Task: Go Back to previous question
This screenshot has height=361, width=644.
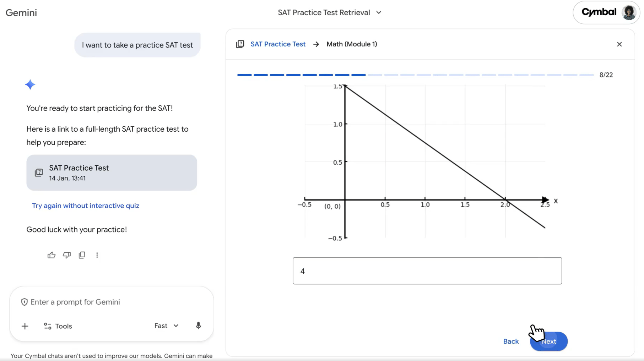Action: 511,341
